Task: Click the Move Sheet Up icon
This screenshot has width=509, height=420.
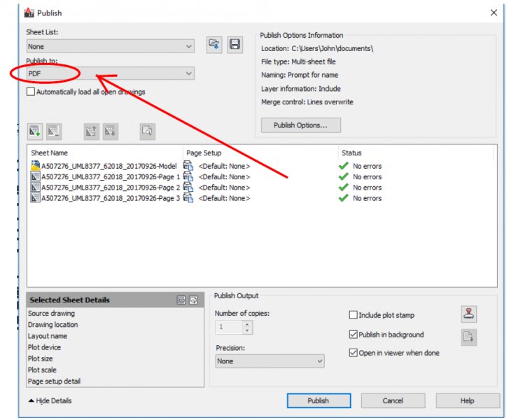Action: 91,131
